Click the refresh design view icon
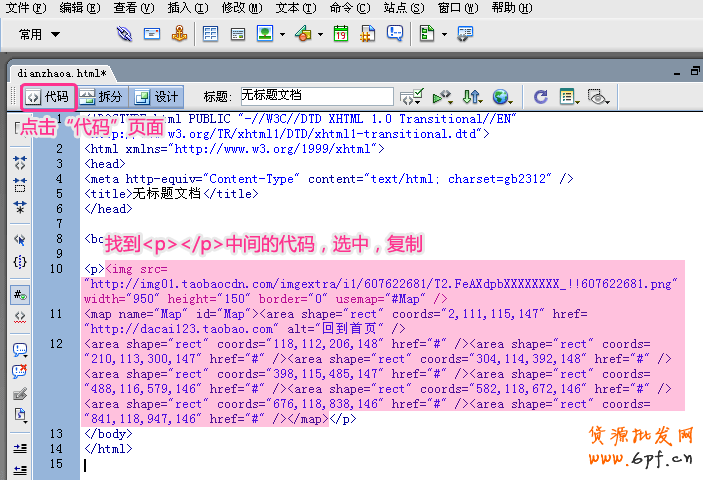This screenshot has height=480, width=703. coord(541,97)
